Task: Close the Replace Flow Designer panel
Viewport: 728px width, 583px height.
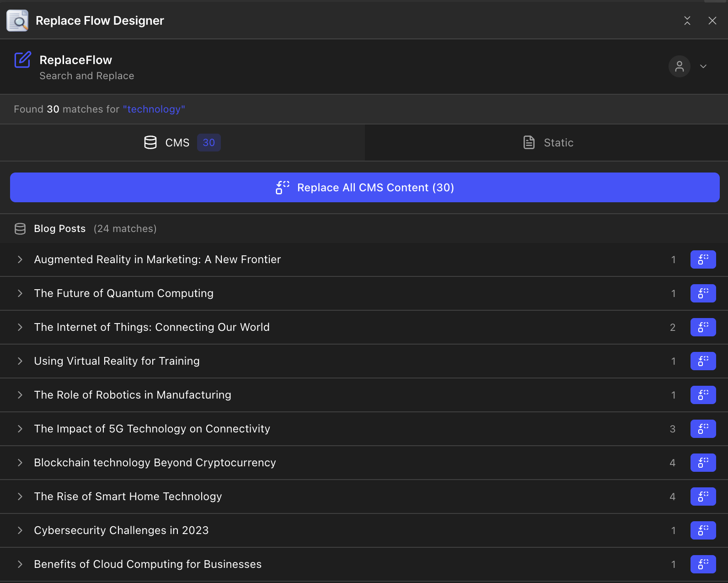Action: (712, 21)
